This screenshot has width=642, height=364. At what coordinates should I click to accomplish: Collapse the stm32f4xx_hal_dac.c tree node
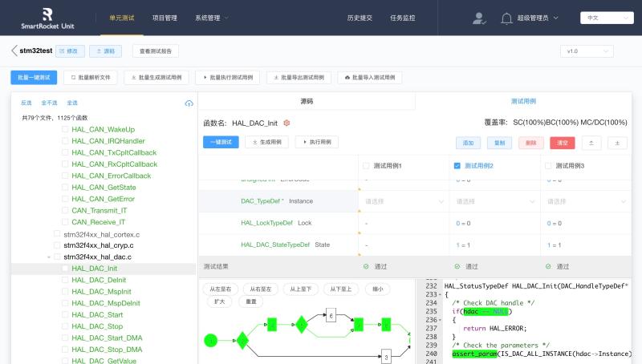point(47,257)
